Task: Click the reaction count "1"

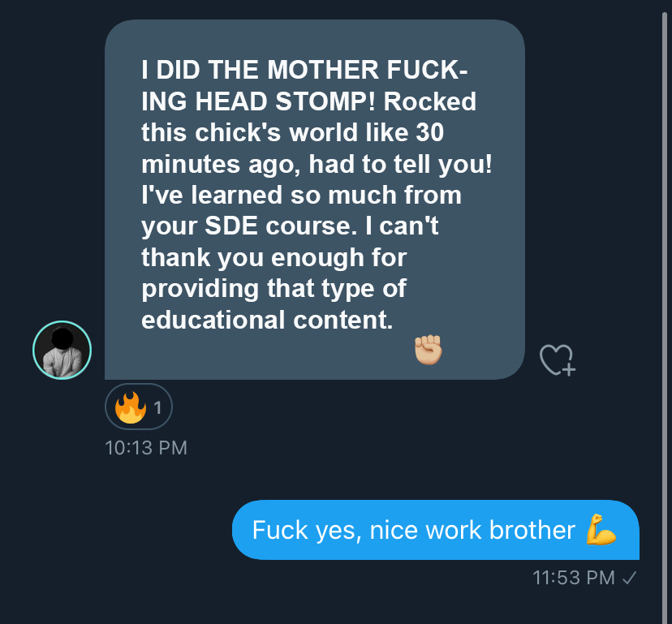Action: point(157,408)
